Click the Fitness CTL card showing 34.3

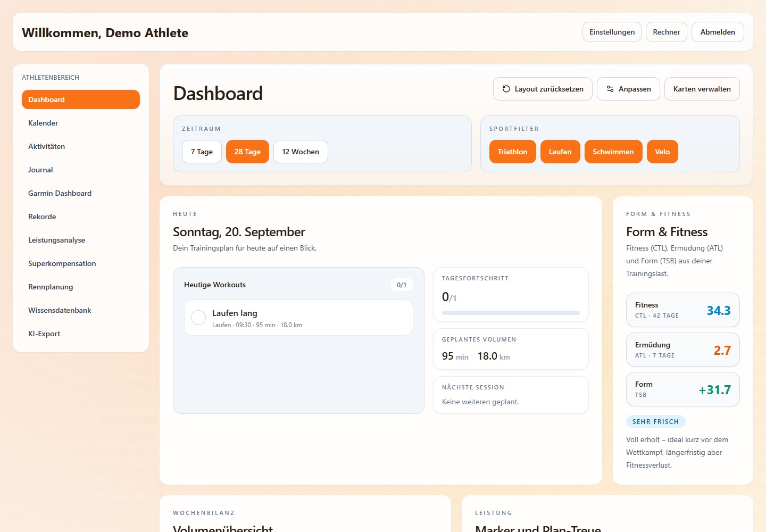click(683, 310)
